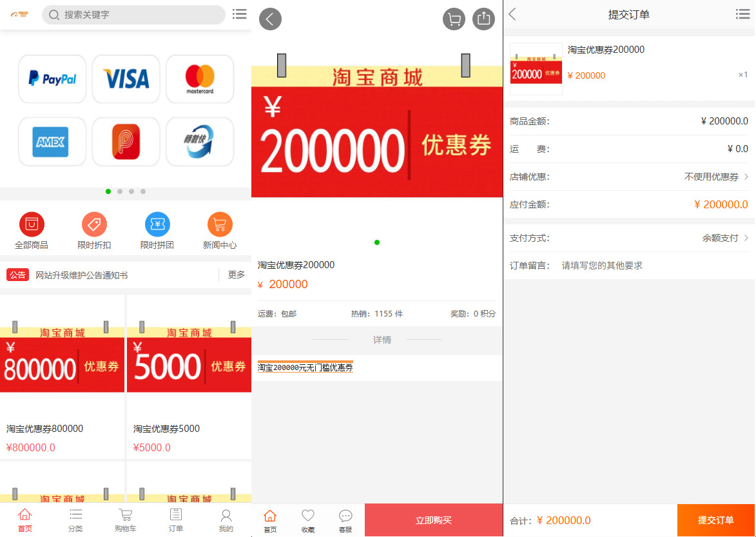Click price ¥5000.0

pyautogui.click(x=152, y=447)
